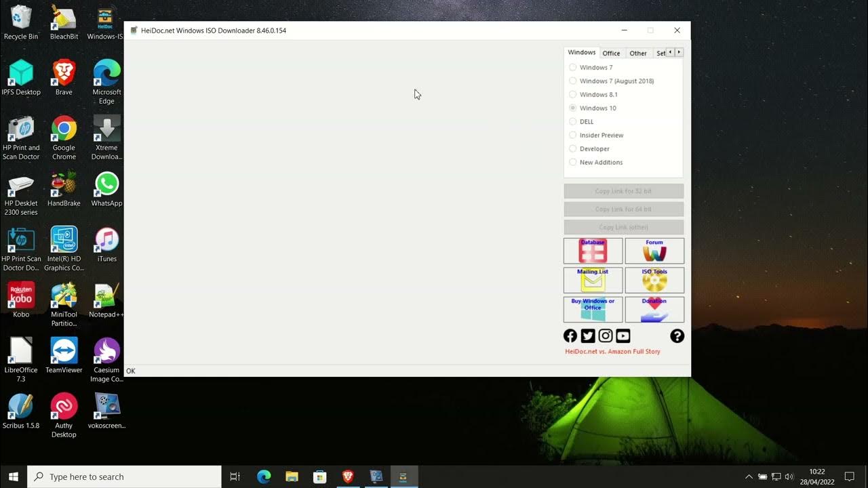Select the Brave desktop shortcut
Image resolution: width=868 pixels, height=488 pixels.
[64, 77]
